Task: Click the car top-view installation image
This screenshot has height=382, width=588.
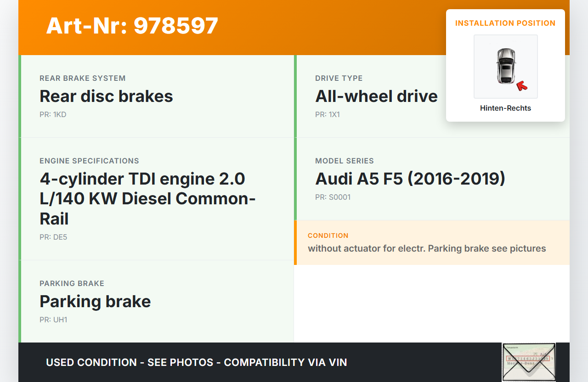Action: tap(505, 67)
